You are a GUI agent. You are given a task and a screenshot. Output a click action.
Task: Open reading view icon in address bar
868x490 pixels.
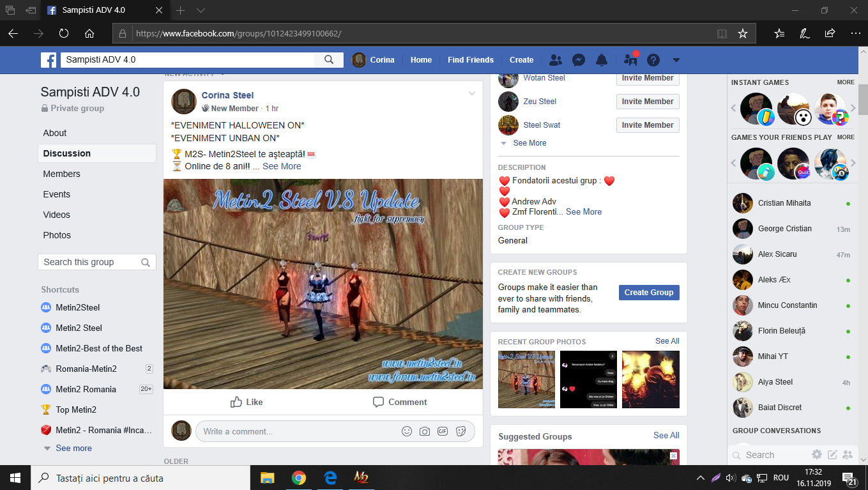point(722,33)
